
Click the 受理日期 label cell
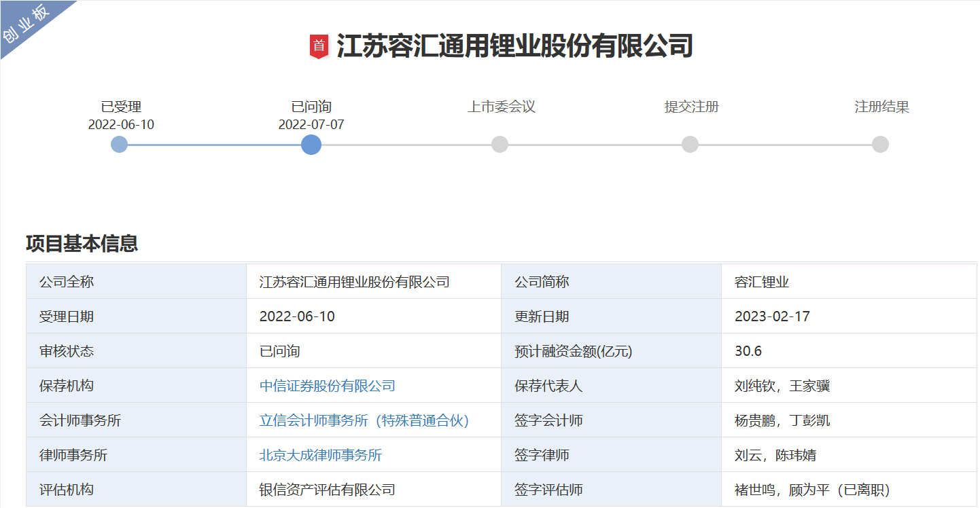coord(136,316)
